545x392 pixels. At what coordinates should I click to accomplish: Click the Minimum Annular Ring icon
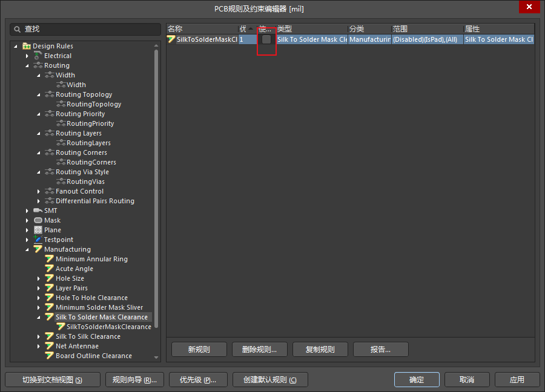point(50,259)
